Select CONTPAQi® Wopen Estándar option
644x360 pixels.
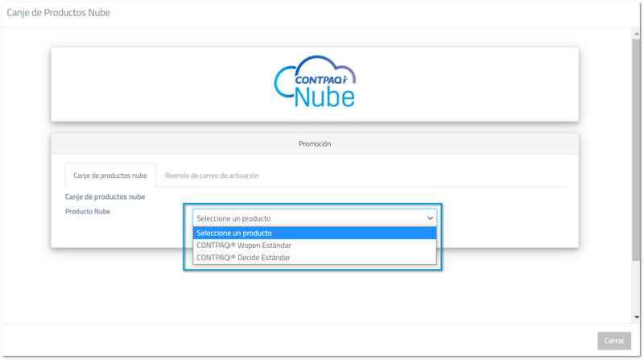coord(315,246)
